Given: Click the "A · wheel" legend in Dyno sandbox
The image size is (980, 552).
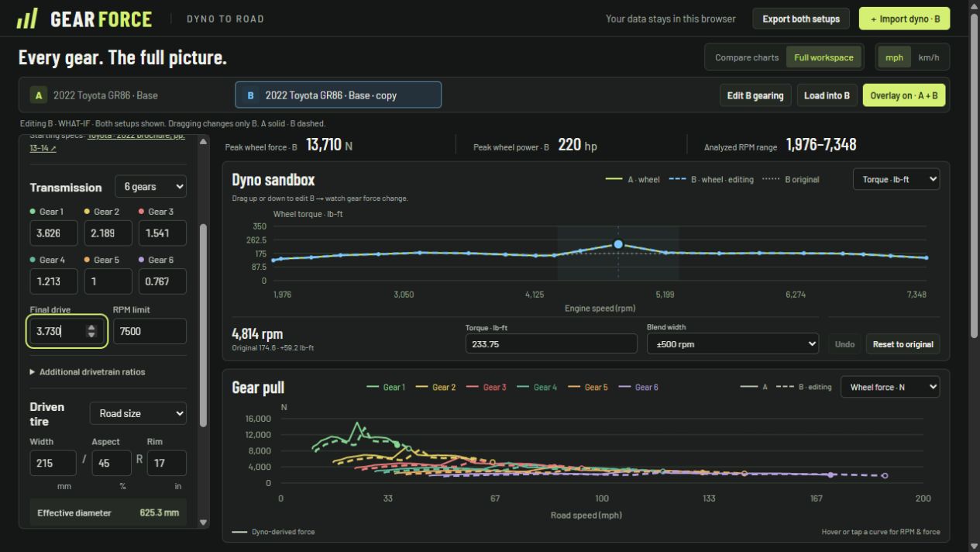Looking at the screenshot, I should (x=633, y=179).
